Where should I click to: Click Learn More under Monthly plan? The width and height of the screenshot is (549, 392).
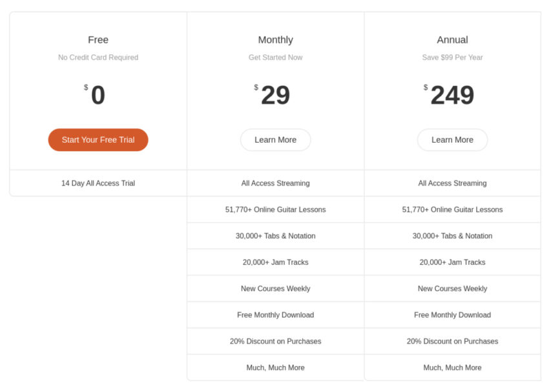pyautogui.click(x=275, y=140)
